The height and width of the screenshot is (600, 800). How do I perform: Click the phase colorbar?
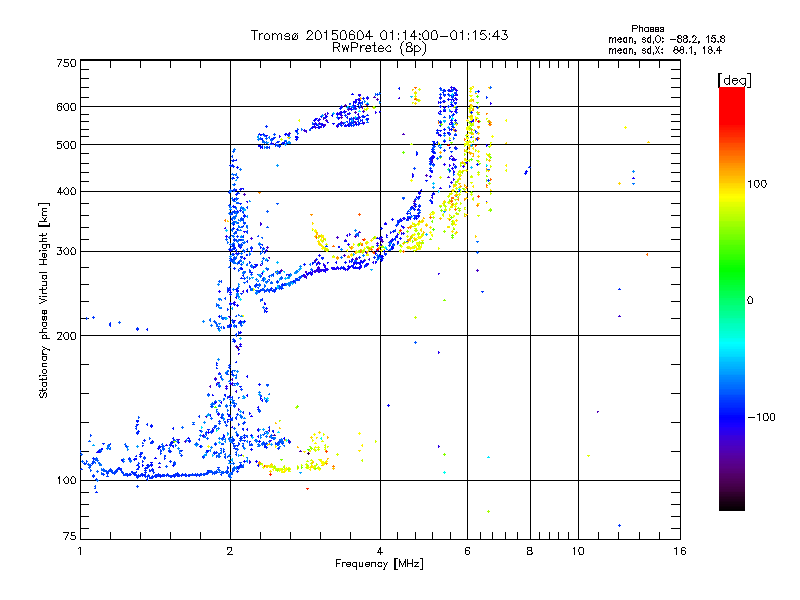coord(732,299)
